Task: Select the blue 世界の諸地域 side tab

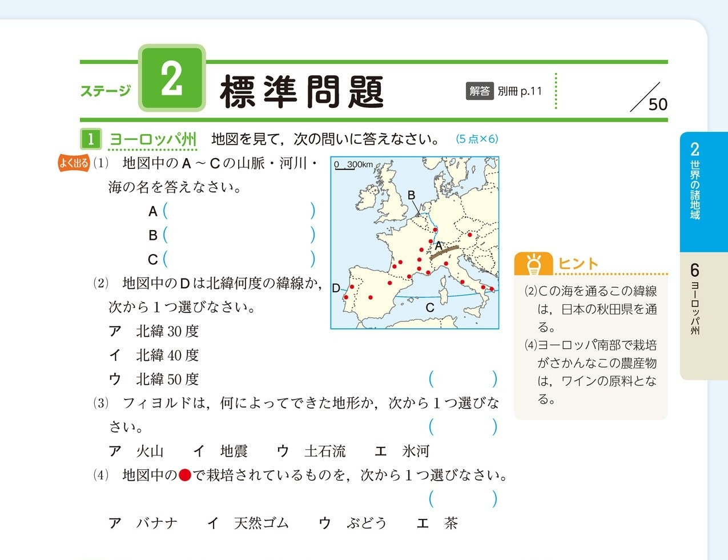Action: (x=695, y=191)
